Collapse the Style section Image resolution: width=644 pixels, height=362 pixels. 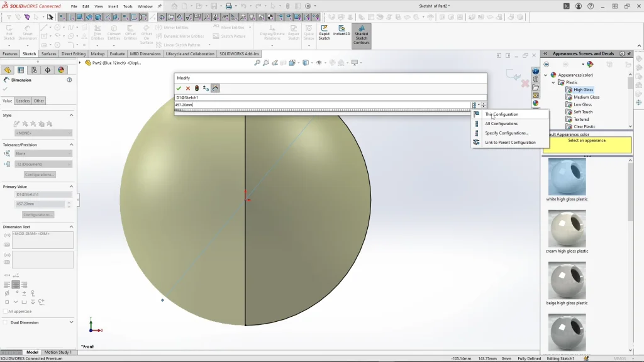pos(71,116)
